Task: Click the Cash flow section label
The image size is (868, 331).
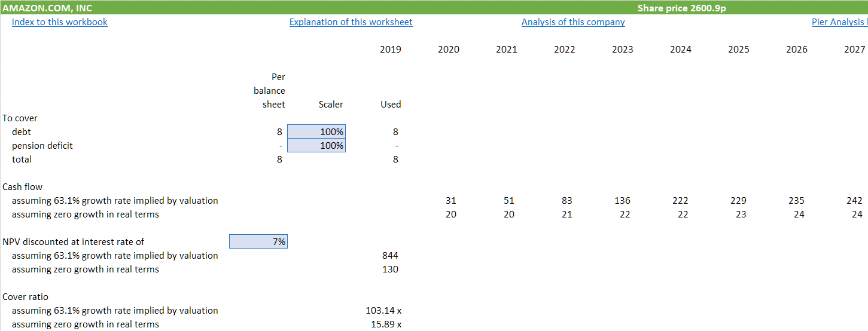Action: tap(23, 186)
